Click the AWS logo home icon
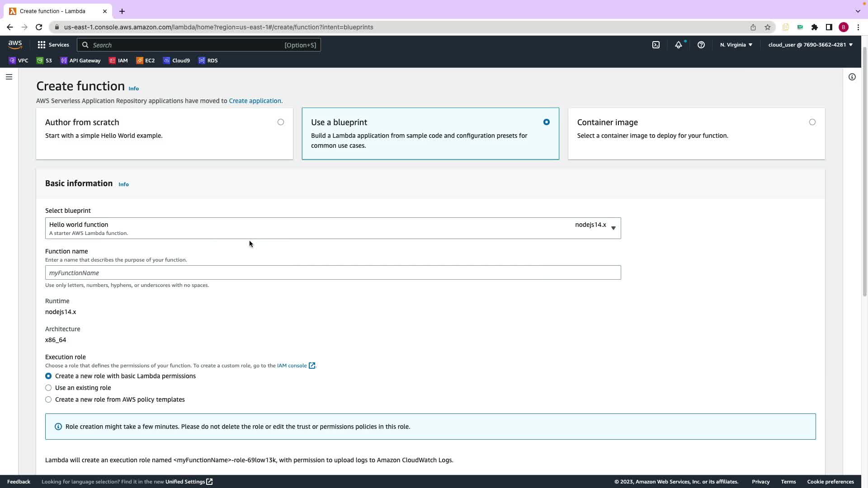The height and width of the screenshot is (488, 868). tap(15, 44)
